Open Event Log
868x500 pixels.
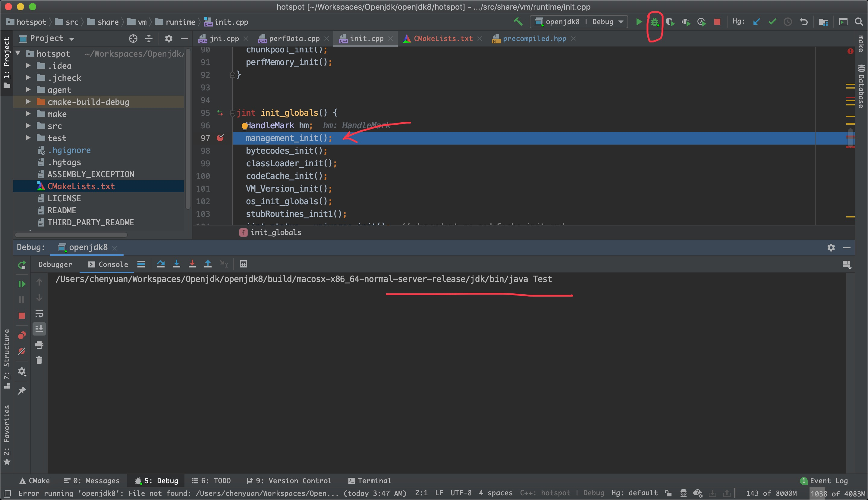[x=824, y=481]
